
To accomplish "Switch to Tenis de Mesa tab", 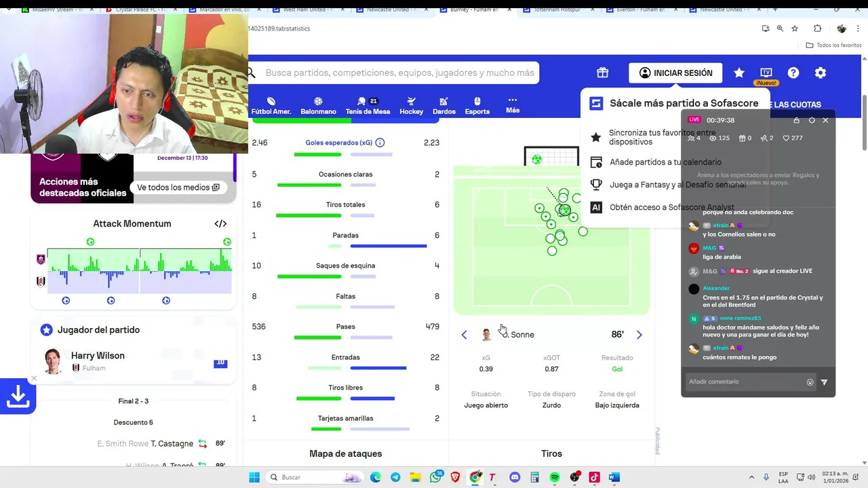I will [368, 106].
